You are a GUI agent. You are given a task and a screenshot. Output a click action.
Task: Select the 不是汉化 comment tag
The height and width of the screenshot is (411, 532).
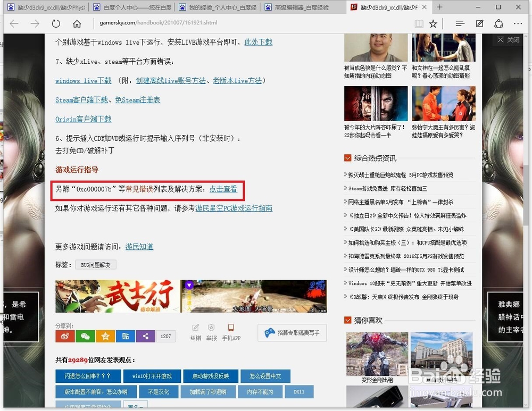(x=159, y=392)
